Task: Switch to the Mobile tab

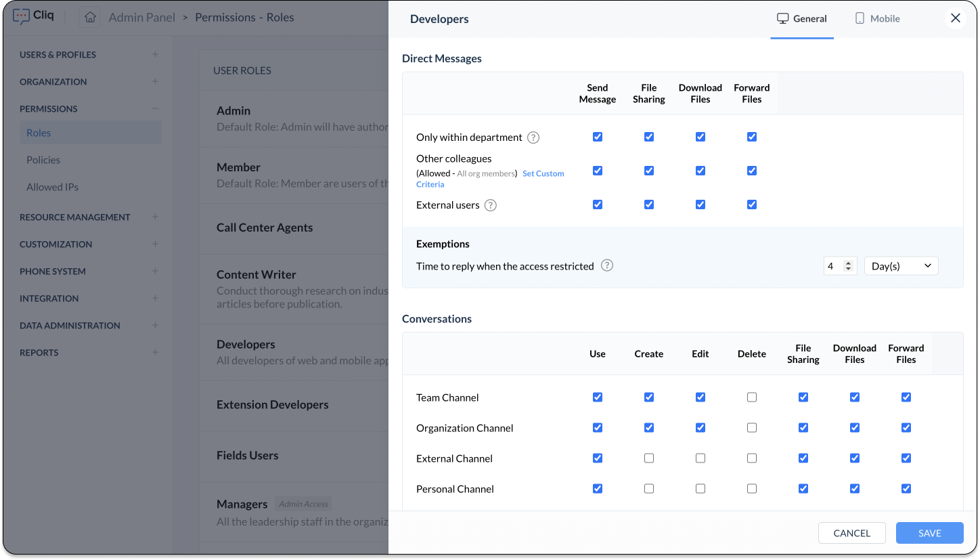Action: (877, 19)
